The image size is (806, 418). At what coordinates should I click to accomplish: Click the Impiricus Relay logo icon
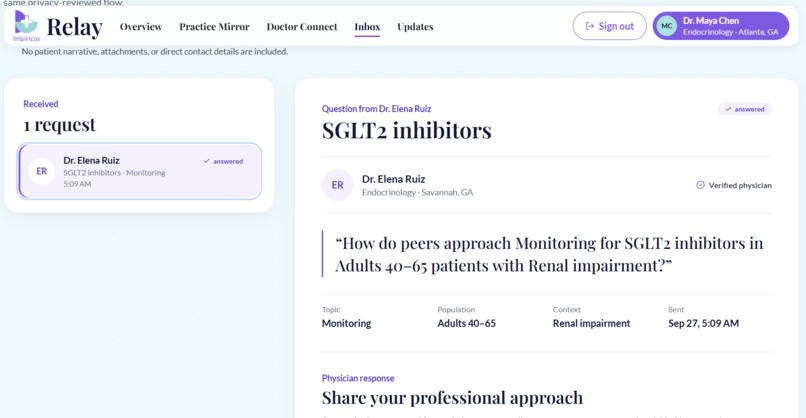point(26,23)
